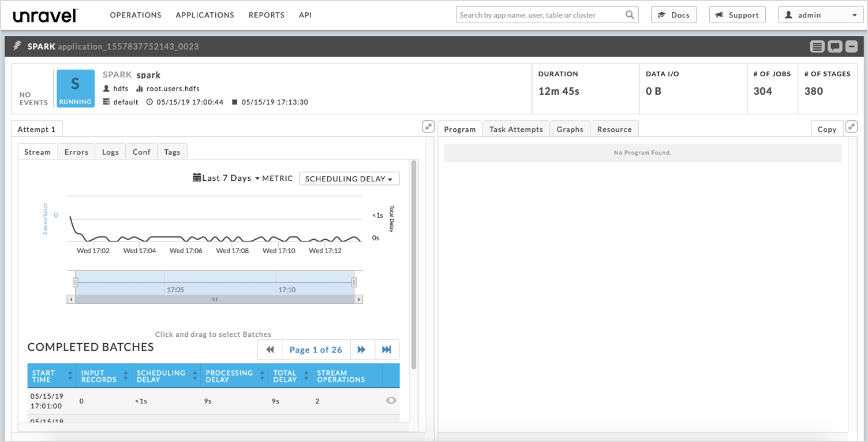This screenshot has height=442, width=868.
Task: Click the list view icon in header bar
Action: 817,47
